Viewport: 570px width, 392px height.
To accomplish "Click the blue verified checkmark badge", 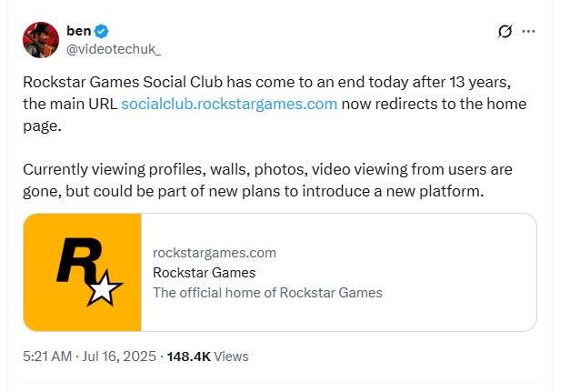I will (102, 31).
